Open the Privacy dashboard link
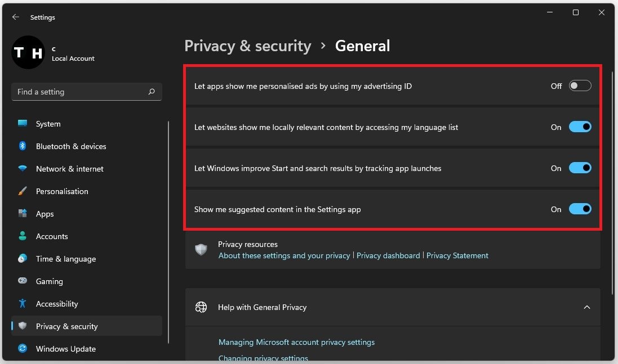 point(388,255)
